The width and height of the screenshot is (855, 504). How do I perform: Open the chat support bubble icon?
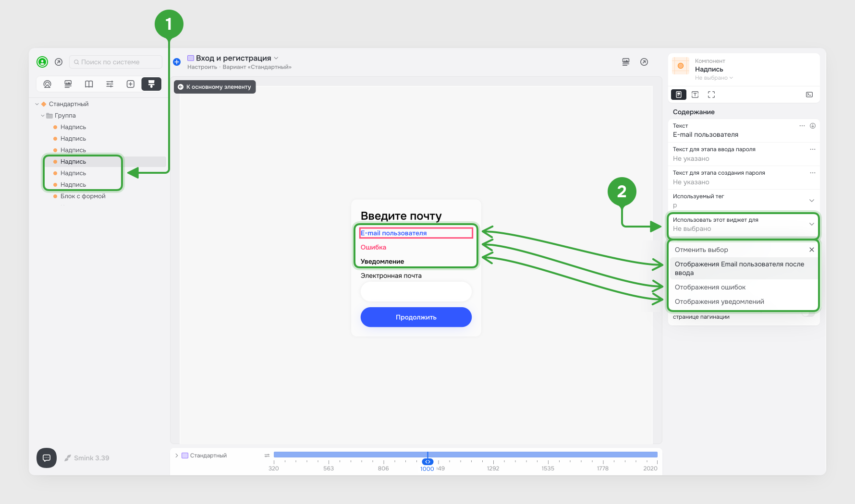click(x=47, y=458)
